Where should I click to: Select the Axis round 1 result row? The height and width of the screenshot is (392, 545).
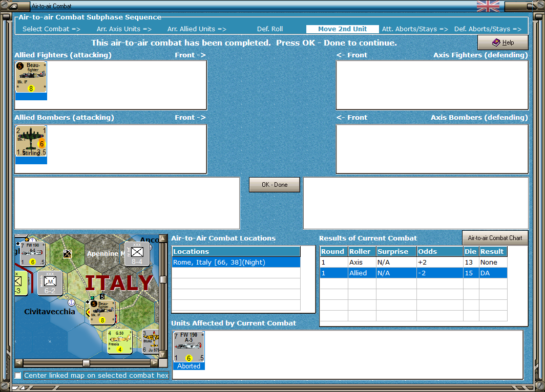point(413,262)
